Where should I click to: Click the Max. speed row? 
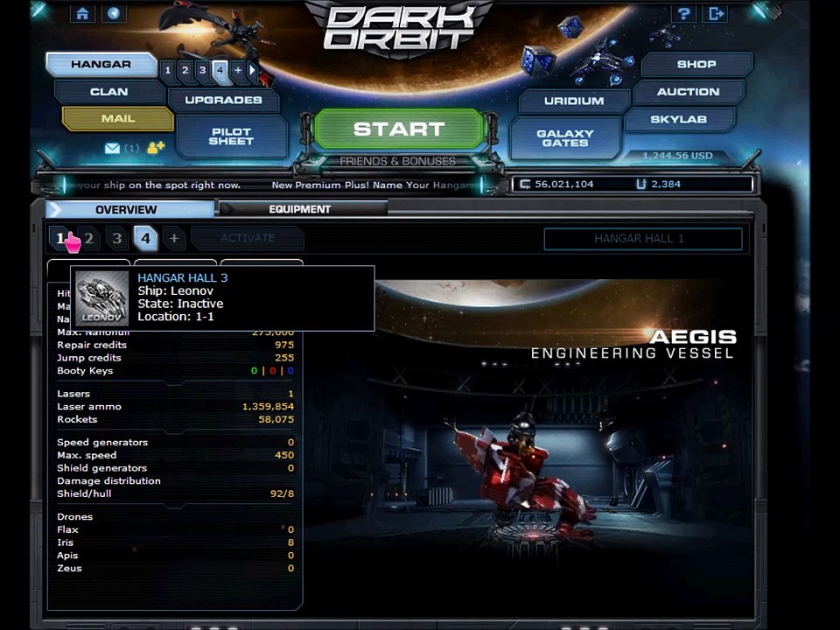[175, 455]
